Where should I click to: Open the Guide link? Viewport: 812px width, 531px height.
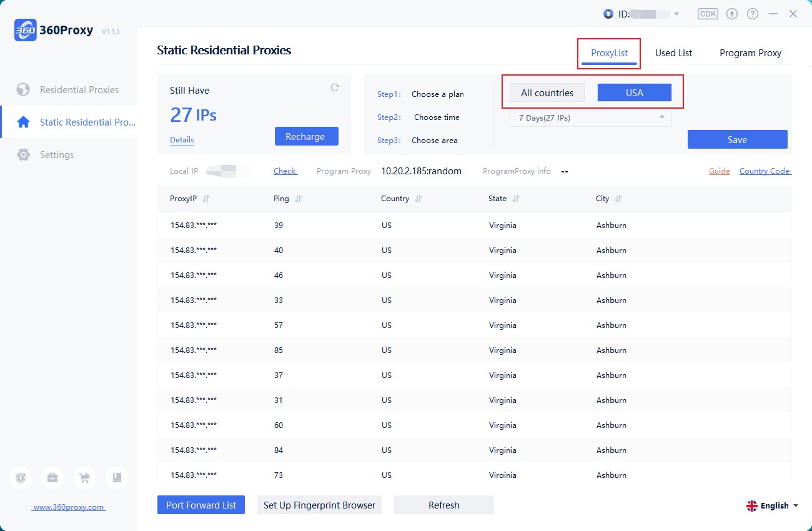(720, 171)
